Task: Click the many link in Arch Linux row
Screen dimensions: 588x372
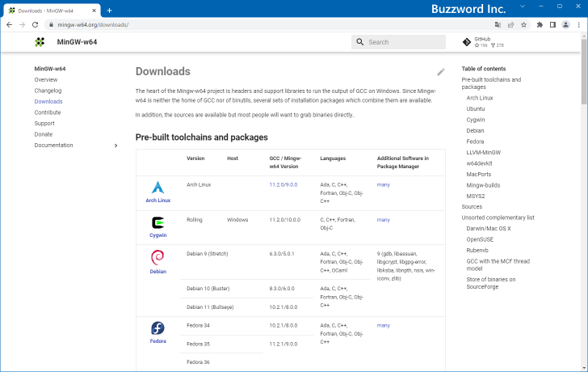Action: [x=383, y=184]
